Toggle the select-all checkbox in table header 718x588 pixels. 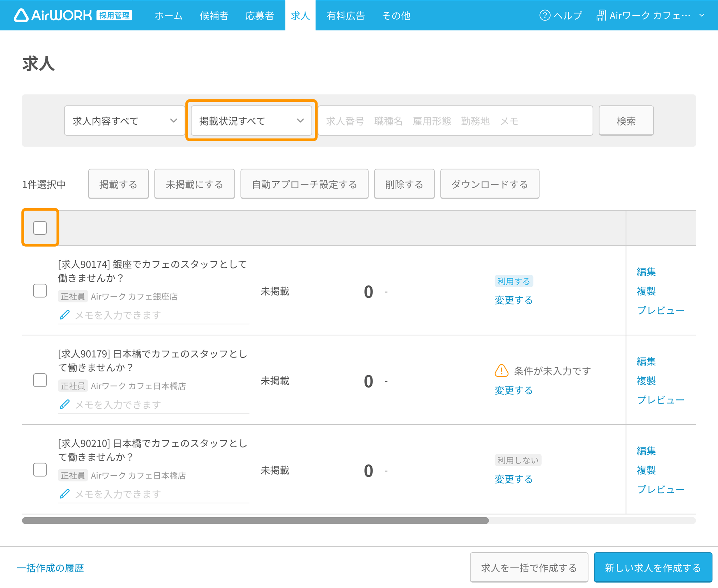[x=40, y=228]
